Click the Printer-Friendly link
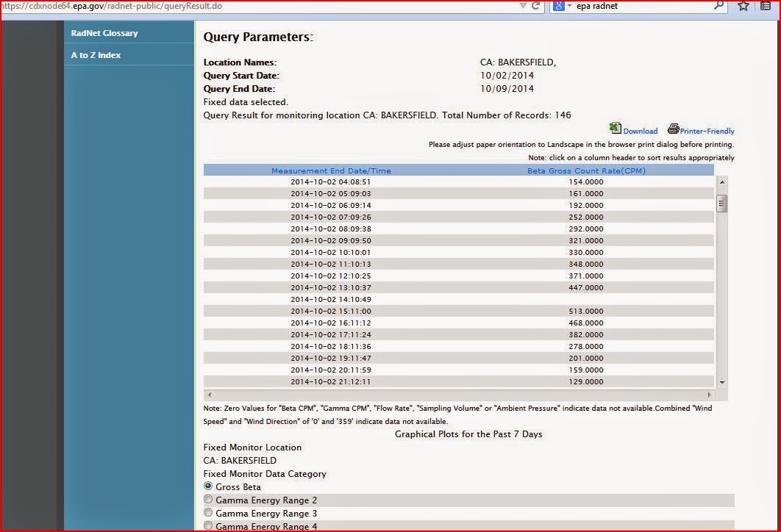The width and height of the screenshot is (781, 532). [x=707, y=131]
